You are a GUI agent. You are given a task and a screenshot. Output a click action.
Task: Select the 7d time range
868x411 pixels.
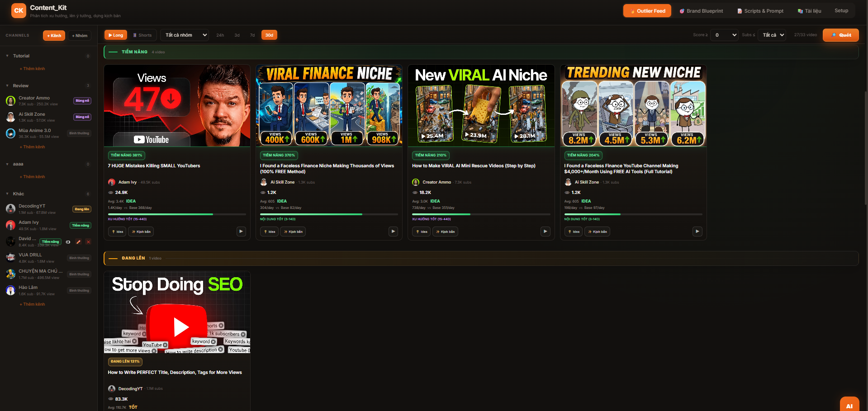(252, 35)
